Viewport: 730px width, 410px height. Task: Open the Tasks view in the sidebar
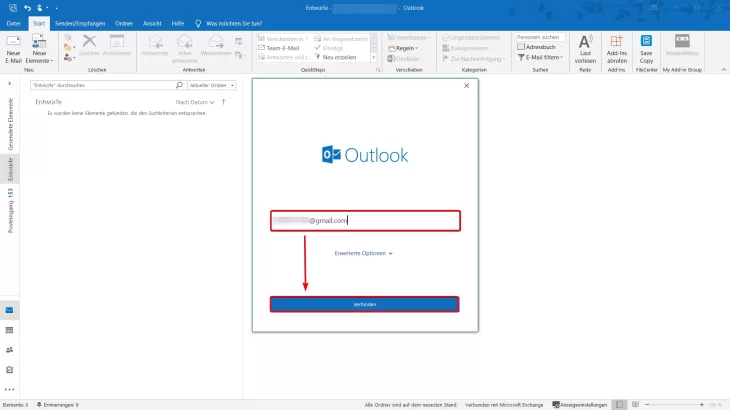click(x=10, y=369)
